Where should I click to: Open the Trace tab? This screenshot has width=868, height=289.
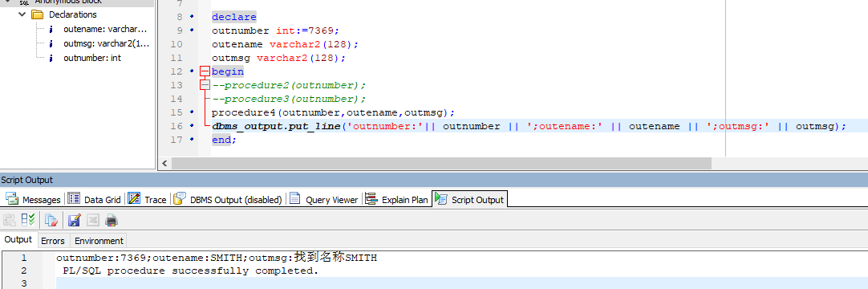click(x=148, y=199)
